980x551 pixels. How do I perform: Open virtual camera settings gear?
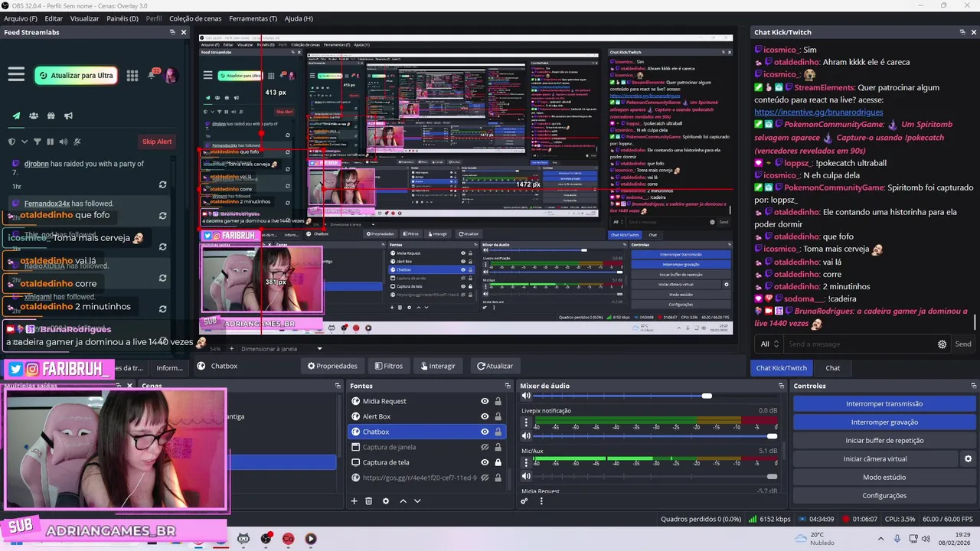tap(968, 459)
